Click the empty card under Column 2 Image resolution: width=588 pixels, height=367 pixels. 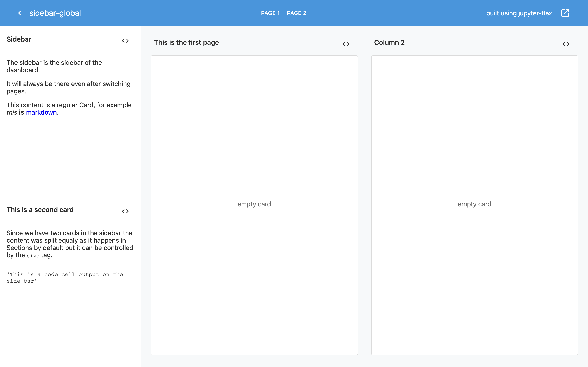click(474, 204)
